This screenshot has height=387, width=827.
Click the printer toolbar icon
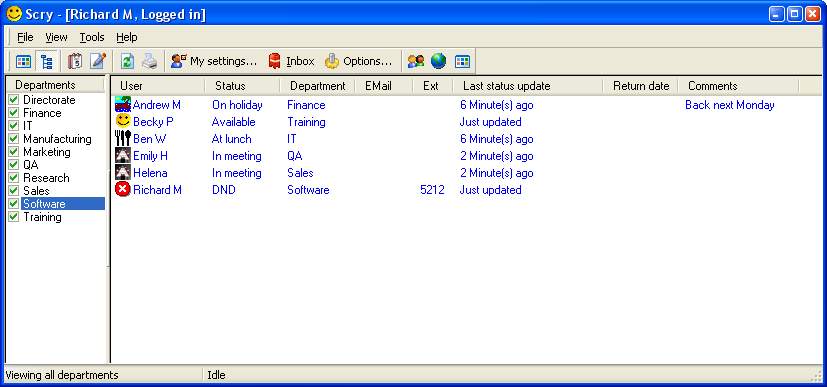click(x=150, y=61)
